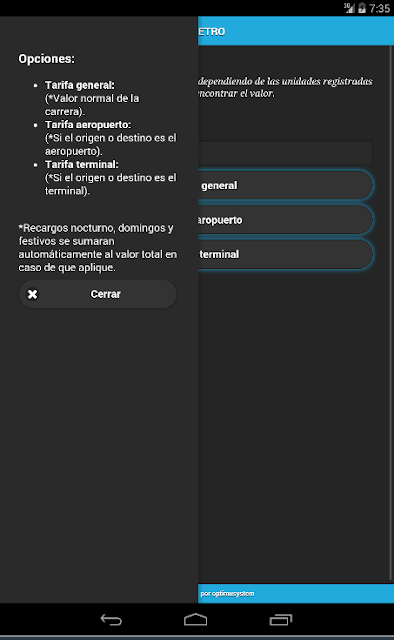The image size is (394, 640).
Task: Tap the 7:35 clock in status bar
Action: point(380,8)
